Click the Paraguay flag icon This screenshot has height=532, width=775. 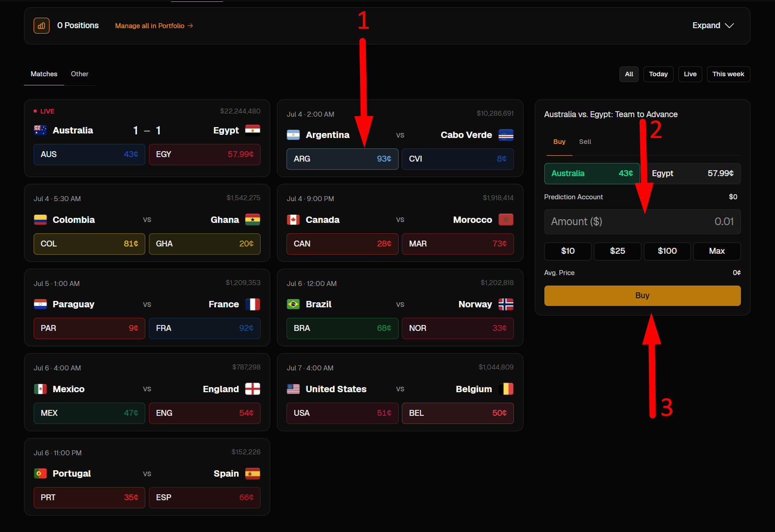point(40,304)
